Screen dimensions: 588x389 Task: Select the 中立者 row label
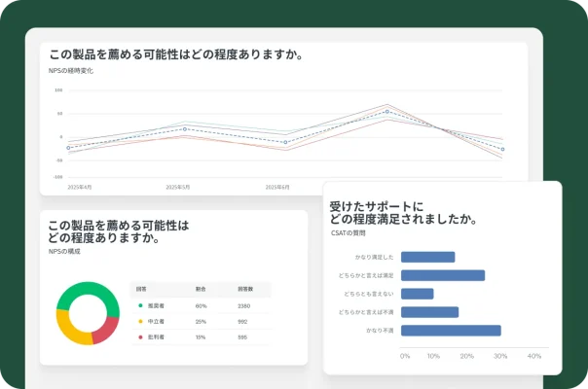tap(156, 322)
